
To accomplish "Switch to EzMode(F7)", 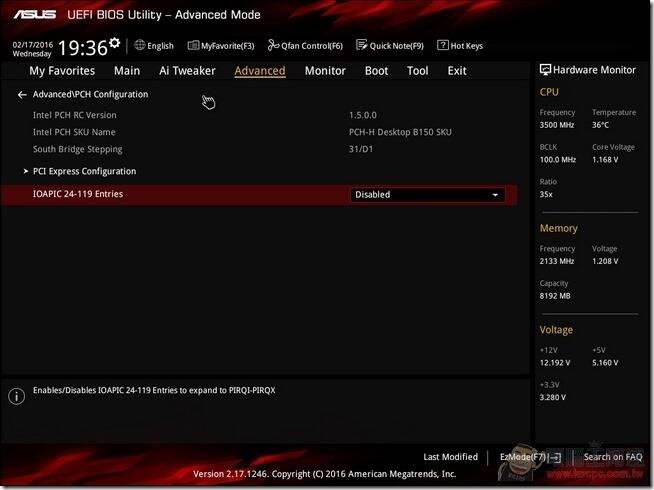I will (523, 457).
